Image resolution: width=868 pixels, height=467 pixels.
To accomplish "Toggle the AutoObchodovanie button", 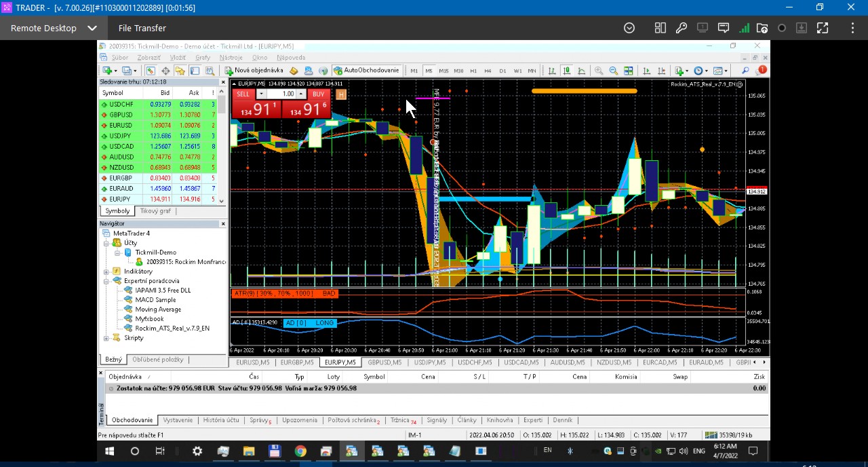I will click(x=366, y=71).
